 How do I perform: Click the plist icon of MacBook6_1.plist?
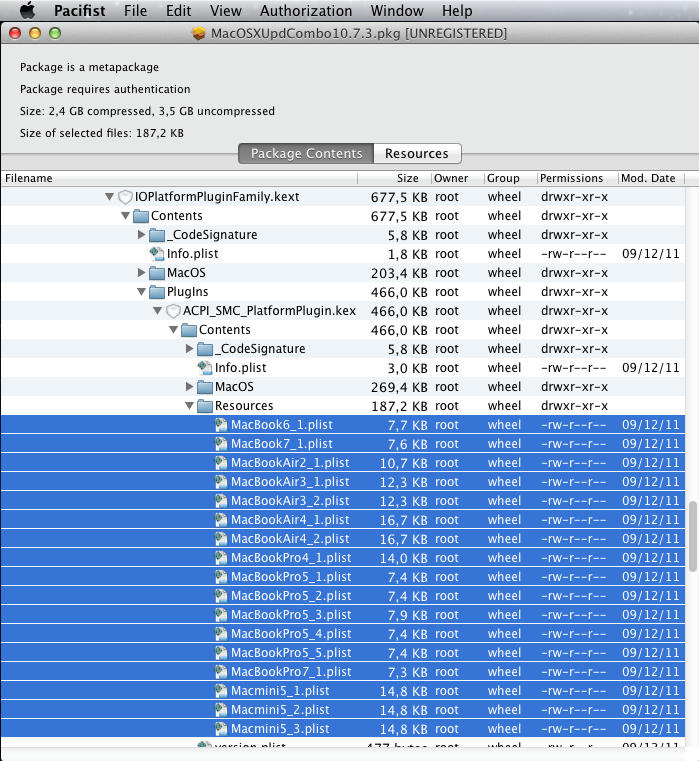(x=221, y=425)
